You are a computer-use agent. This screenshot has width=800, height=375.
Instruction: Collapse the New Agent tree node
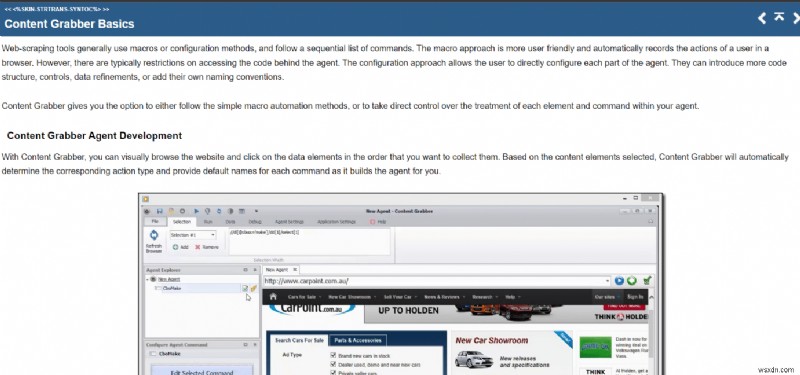pos(147,279)
